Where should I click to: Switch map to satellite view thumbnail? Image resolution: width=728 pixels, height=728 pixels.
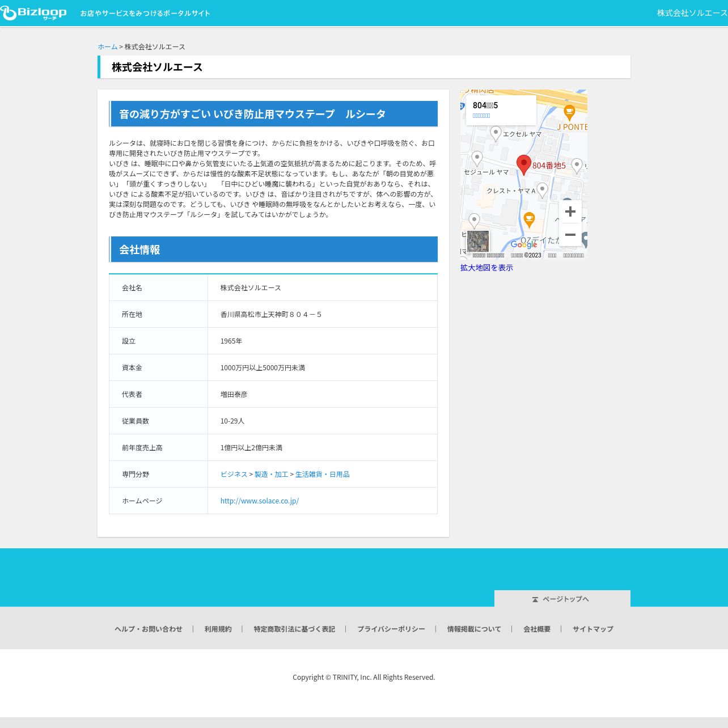point(478,242)
